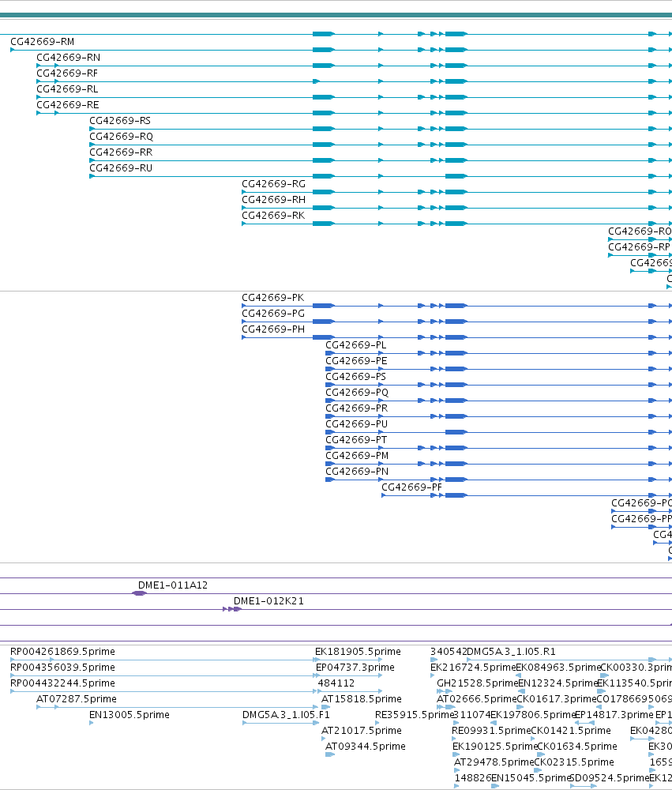The width and height of the screenshot is (672, 790).
Task: Select the DME1-012K21 feature label
Action: 268,601
